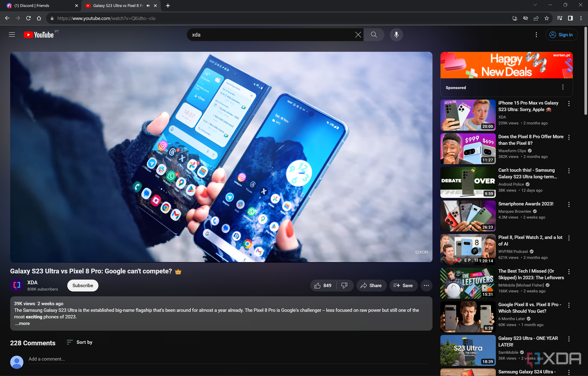
Task: Play or pause the main video player
Action: [221, 157]
